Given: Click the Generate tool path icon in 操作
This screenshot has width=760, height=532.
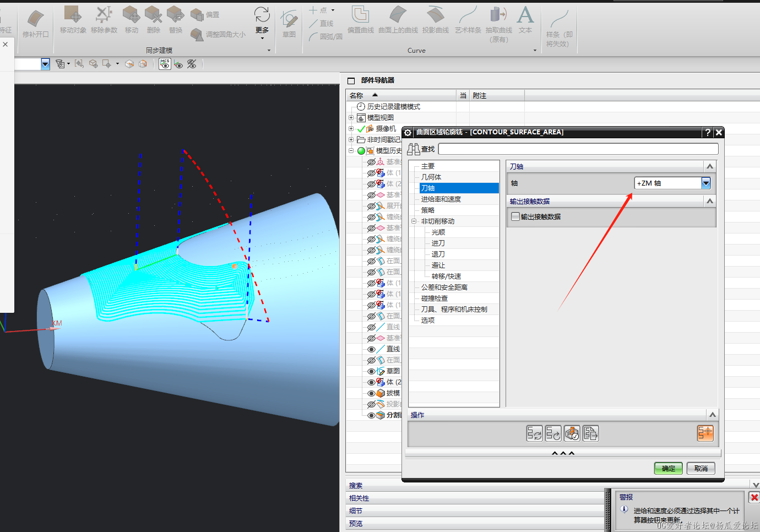Looking at the screenshot, I should [534, 433].
